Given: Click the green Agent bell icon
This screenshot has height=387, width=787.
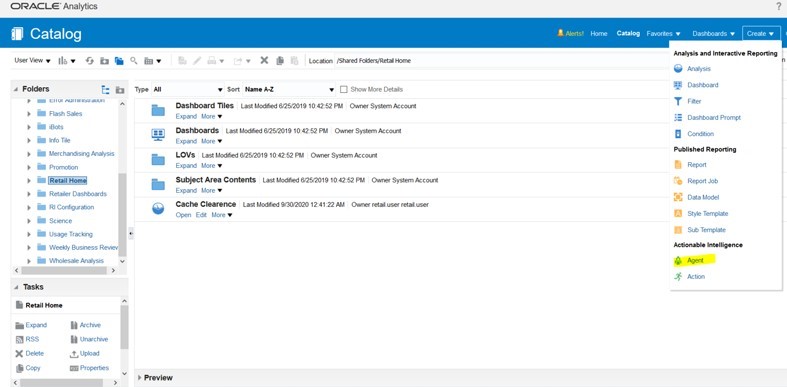Looking at the screenshot, I should [x=678, y=261].
